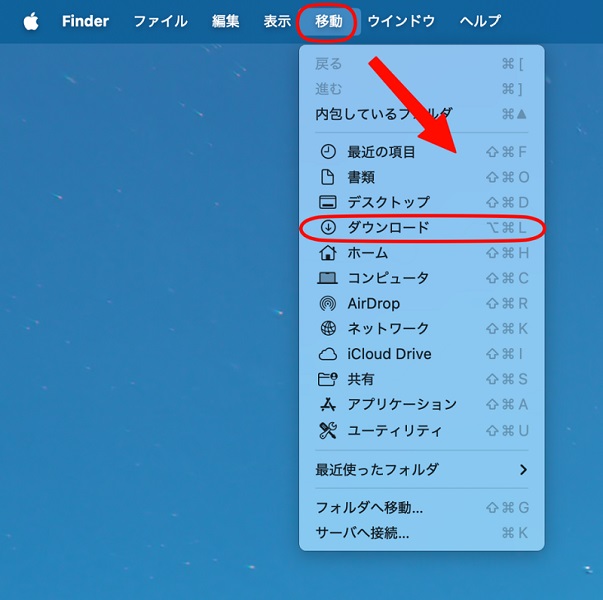Click the house icon beside ホーム
Screen dimensions: 603x600
click(328, 253)
